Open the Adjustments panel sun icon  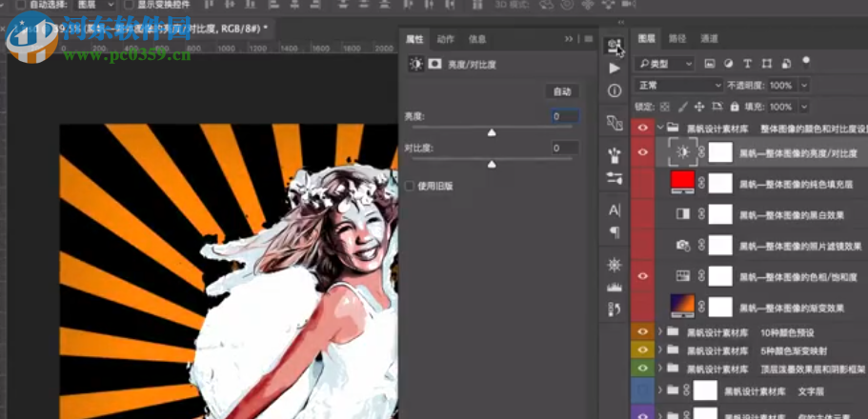614,265
